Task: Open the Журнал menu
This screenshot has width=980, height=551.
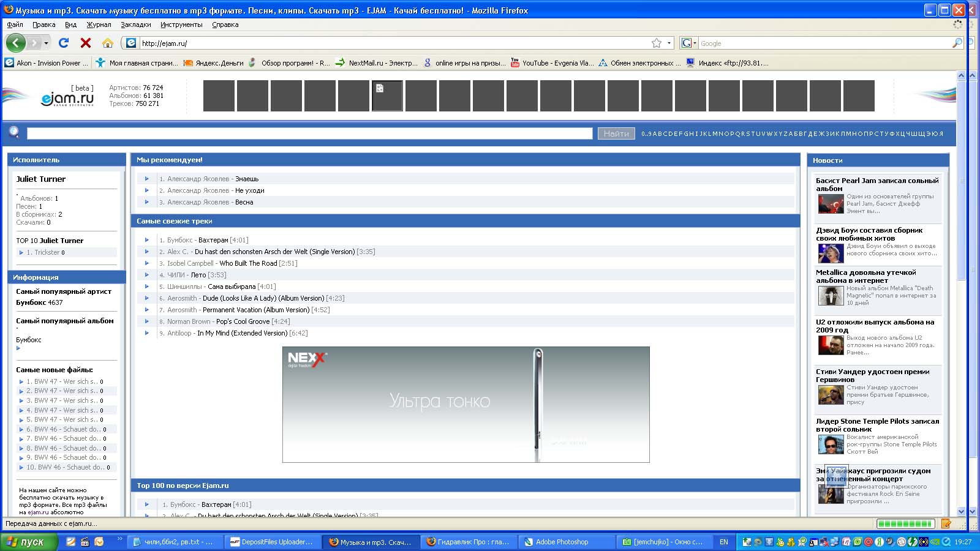Action: pyautogui.click(x=99, y=24)
